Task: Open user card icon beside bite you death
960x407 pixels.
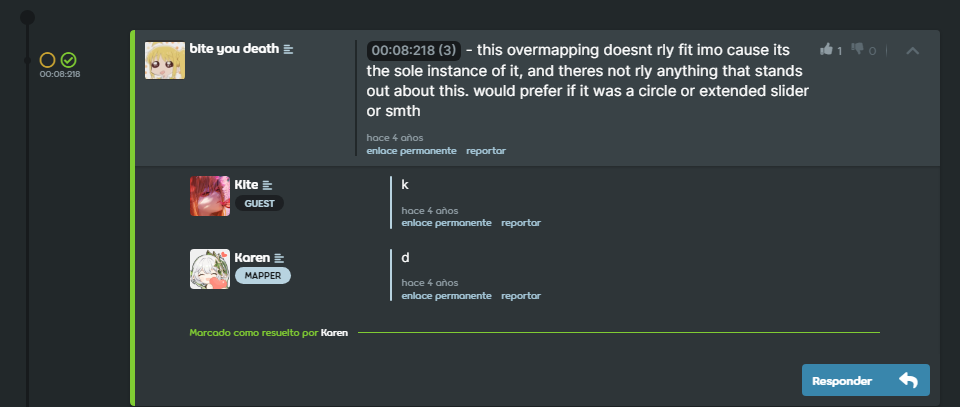Action: click(x=289, y=49)
